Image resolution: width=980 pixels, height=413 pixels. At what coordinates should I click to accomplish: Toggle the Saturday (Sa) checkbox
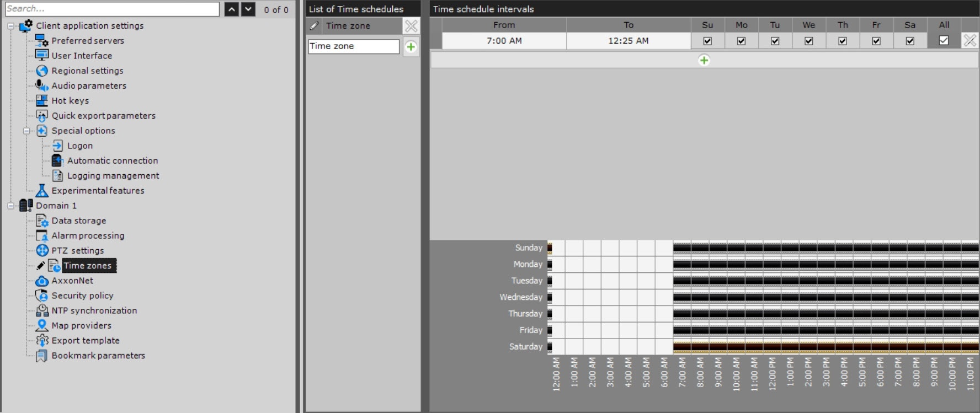(x=910, y=41)
